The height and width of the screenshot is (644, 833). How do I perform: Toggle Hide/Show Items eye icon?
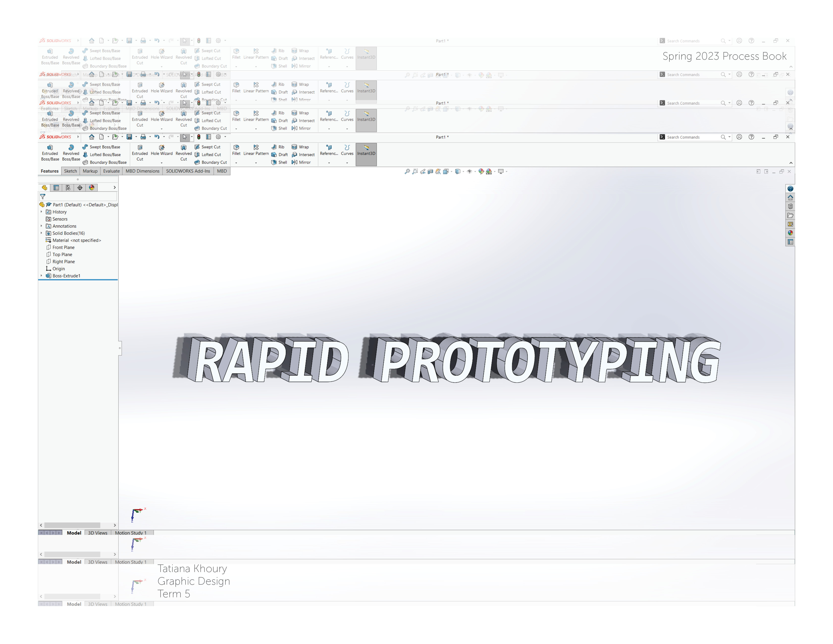(x=470, y=172)
